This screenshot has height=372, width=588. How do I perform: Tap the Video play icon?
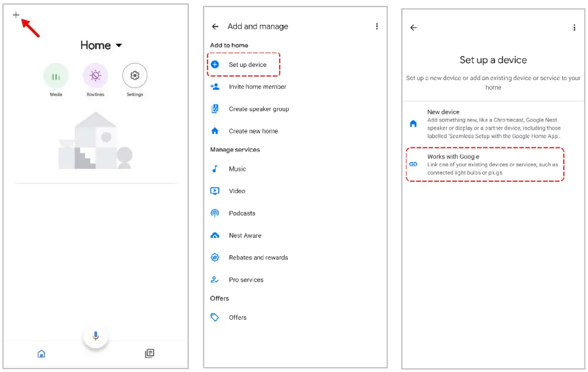(x=215, y=191)
